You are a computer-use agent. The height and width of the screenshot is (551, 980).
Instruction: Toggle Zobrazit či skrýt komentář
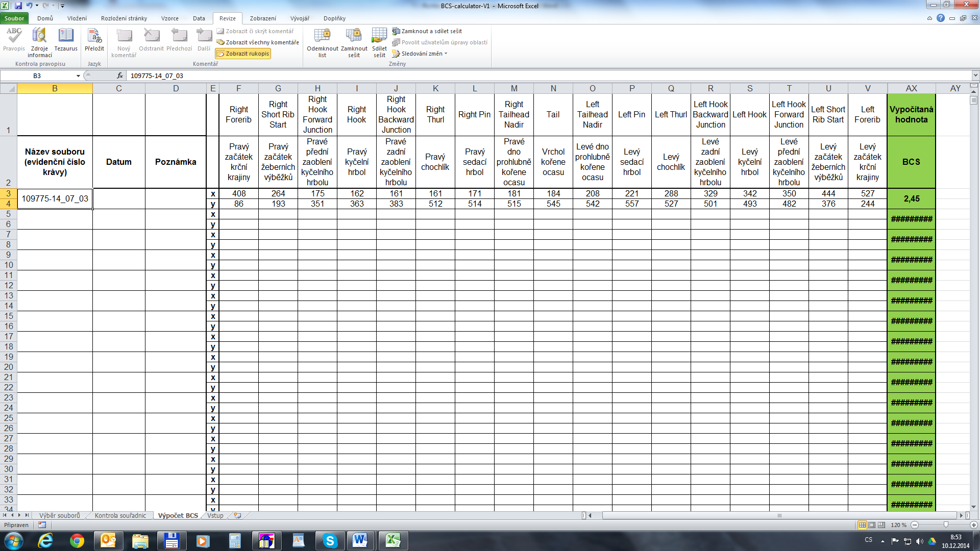255,31
